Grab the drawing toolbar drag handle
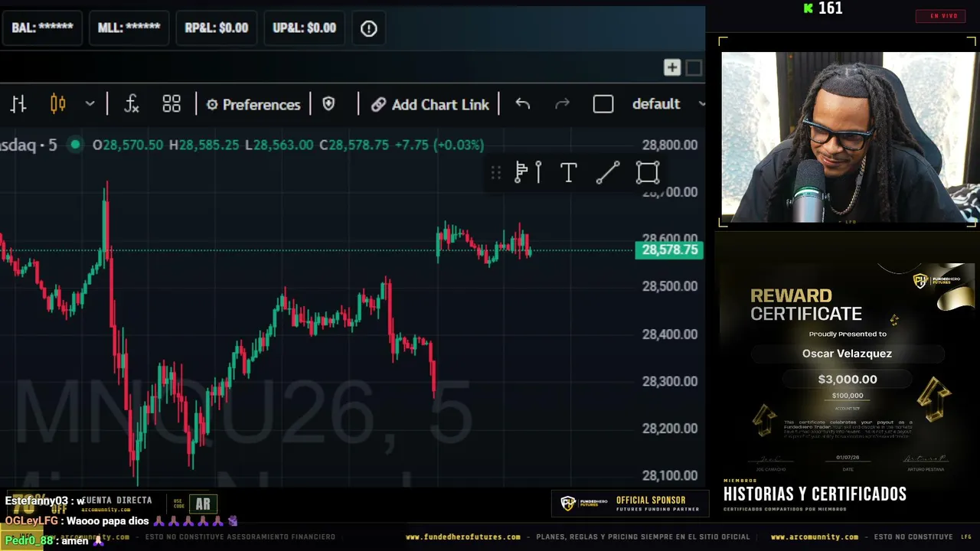This screenshot has height=551, width=980. [496, 173]
